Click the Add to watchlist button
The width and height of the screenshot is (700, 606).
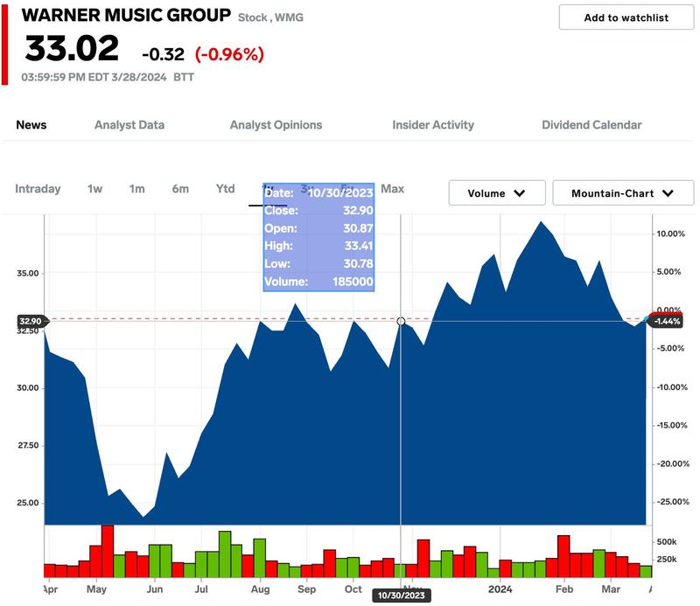click(626, 17)
